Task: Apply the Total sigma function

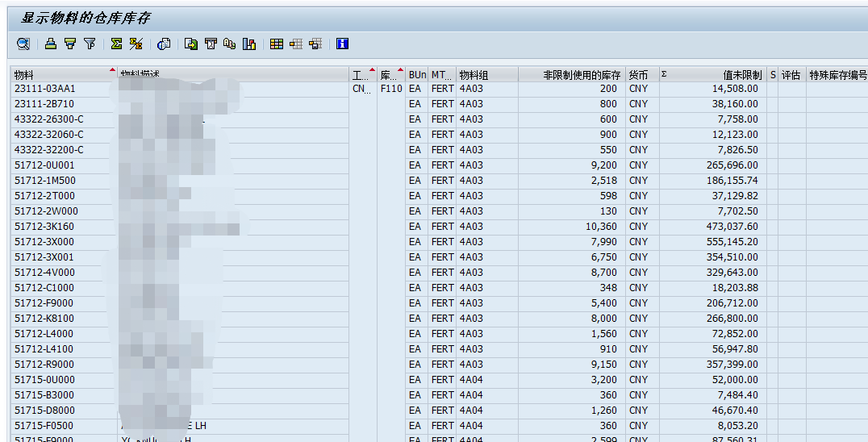Action: click(x=116, y=44)
